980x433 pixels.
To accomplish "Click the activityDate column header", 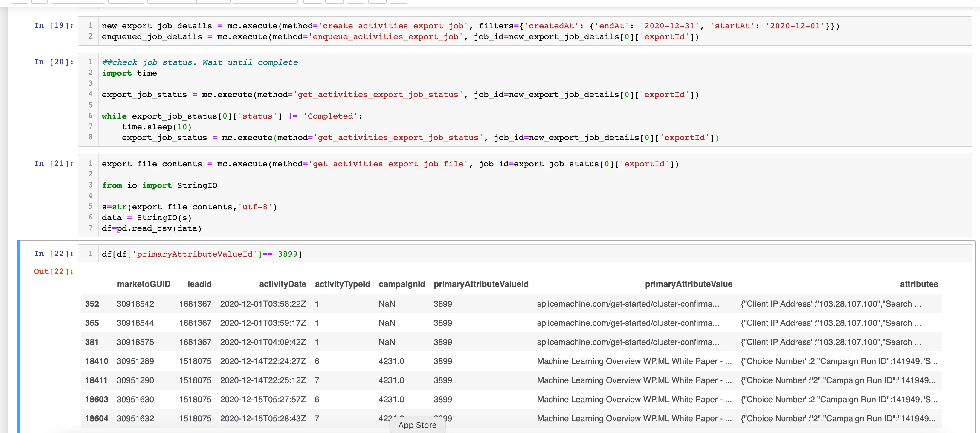I will pyautogui.click(x=282, y=284).
